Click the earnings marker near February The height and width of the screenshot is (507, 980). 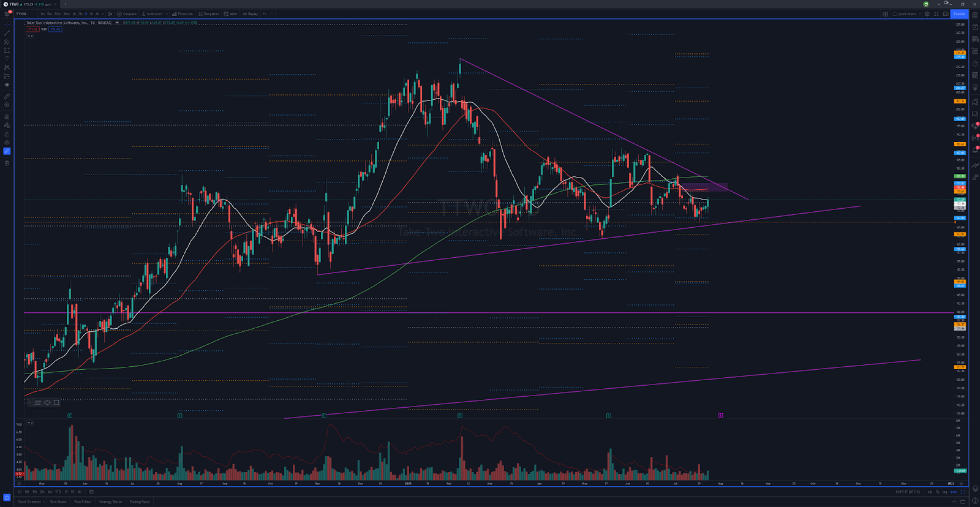[x=460, y=416]
